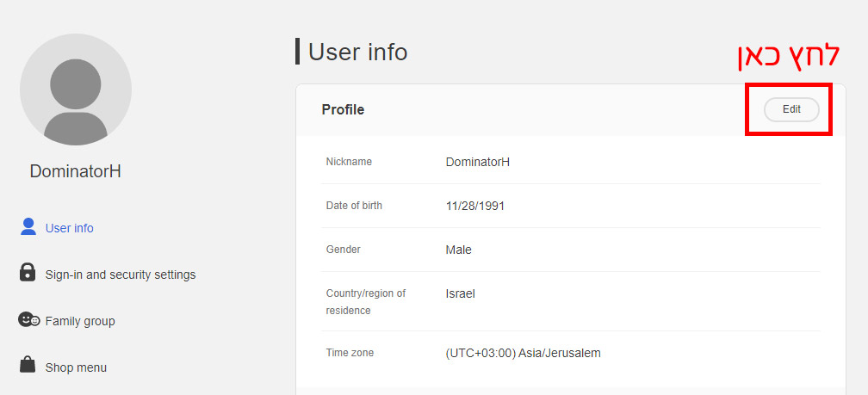
Task: Click the lock icon for security settings
Action: [28, 273]
